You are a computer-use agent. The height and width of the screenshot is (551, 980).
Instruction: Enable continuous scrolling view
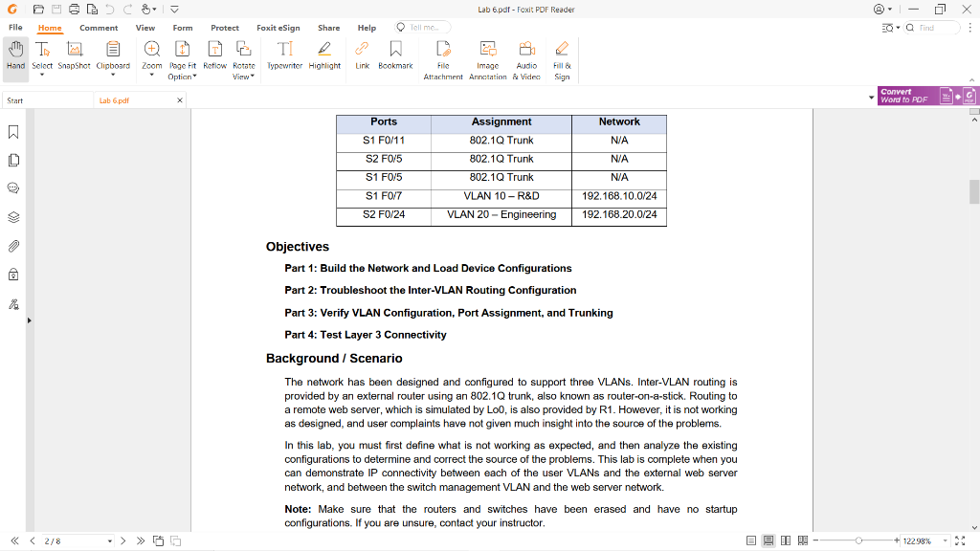[768, 540]
